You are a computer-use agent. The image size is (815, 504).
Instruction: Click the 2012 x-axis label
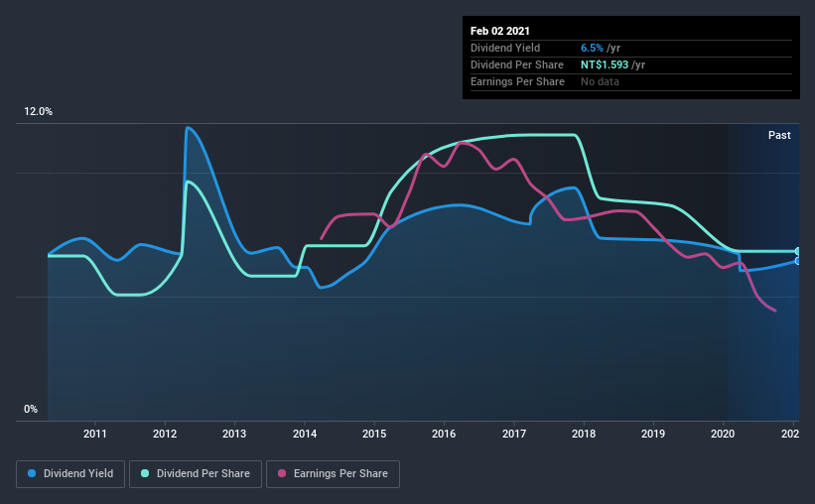[165, 434]
